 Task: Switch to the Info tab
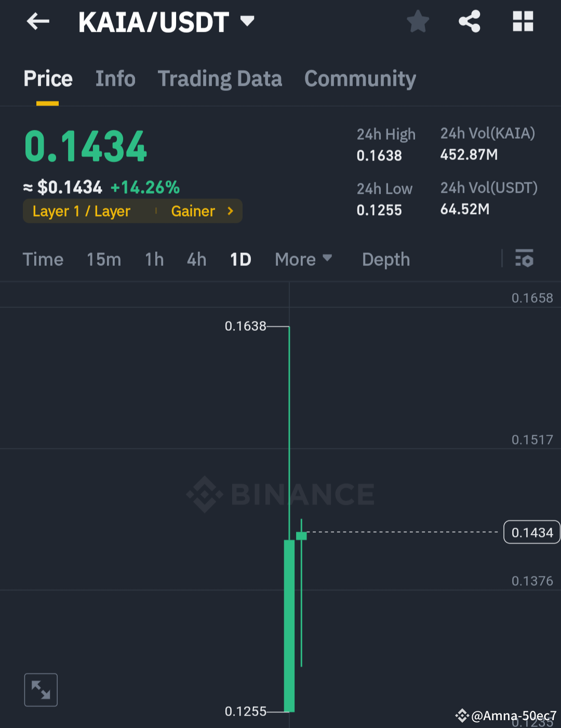(115, 79)
